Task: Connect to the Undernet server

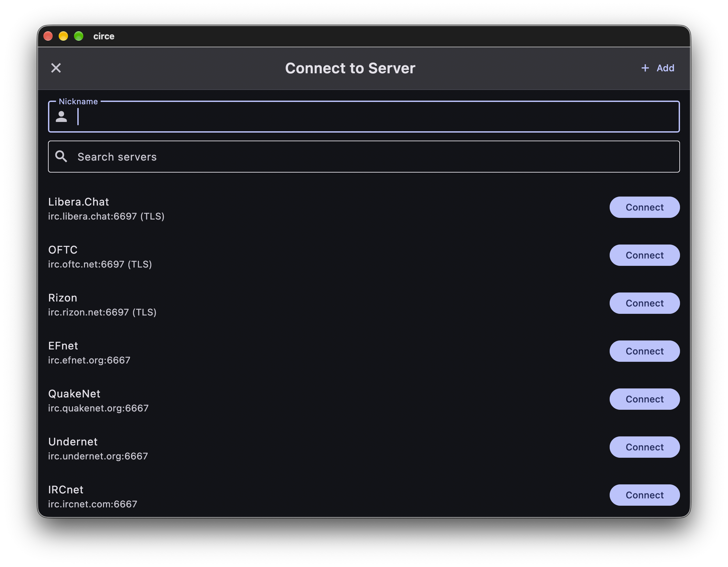Action: 644,447
